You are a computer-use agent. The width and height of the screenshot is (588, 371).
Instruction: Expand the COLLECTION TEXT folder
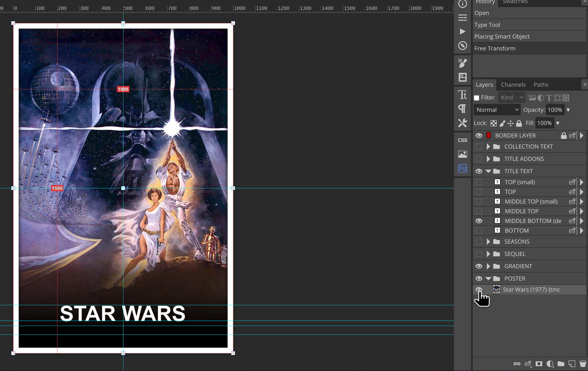pos(488,147)
